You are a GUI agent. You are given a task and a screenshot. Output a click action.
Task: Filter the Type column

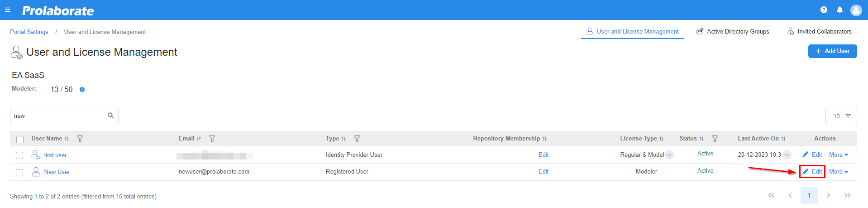[357, 139]
